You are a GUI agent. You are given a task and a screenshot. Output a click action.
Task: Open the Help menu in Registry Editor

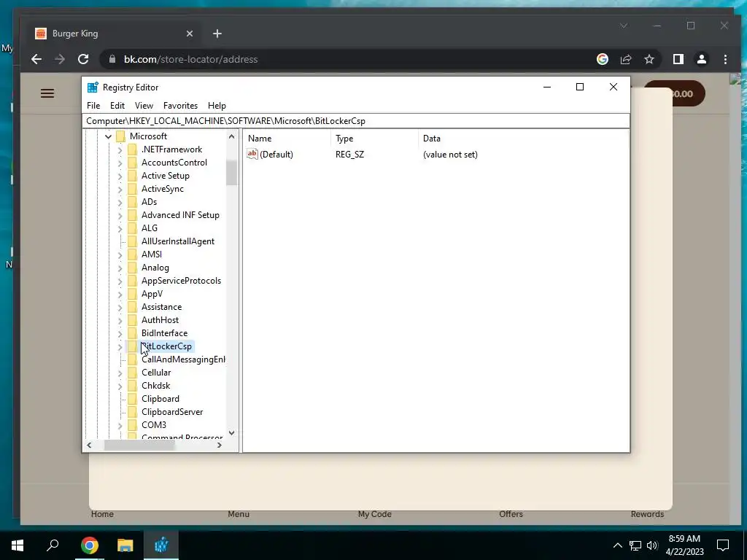pyautogui.click(x=217, y=106)
